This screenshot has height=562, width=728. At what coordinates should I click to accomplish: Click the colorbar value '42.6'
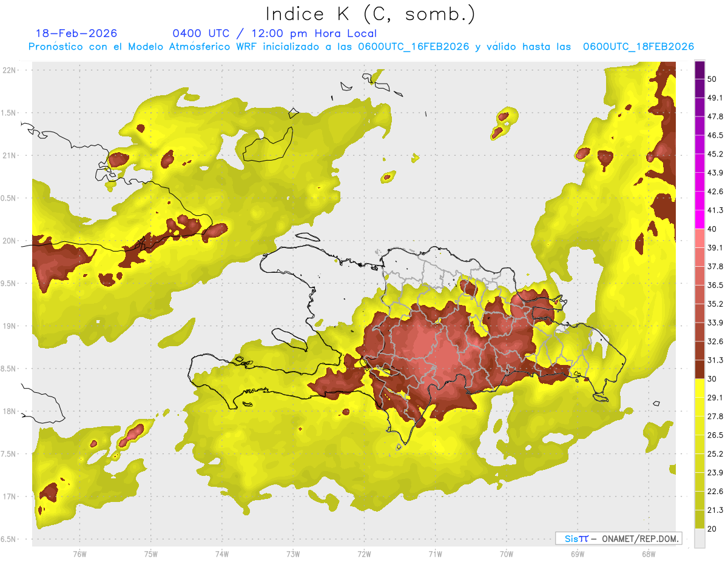pos(715,192)
